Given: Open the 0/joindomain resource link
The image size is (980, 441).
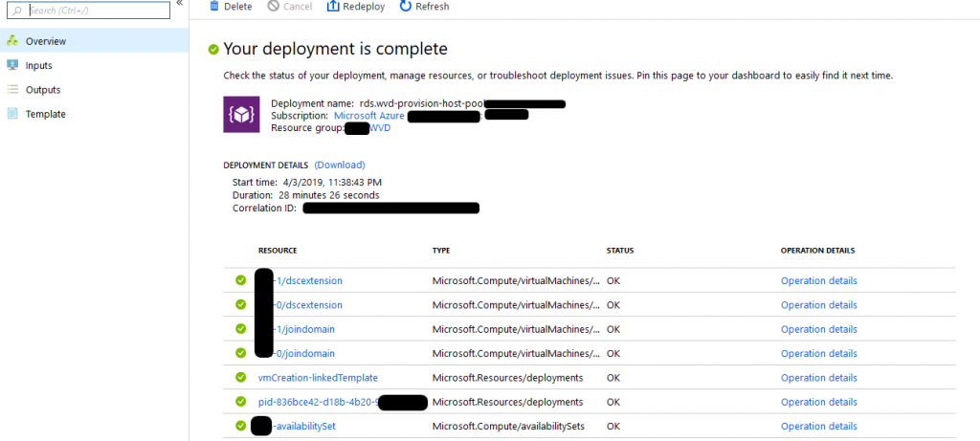Looking at the screenshot, I should click(303, 354).
